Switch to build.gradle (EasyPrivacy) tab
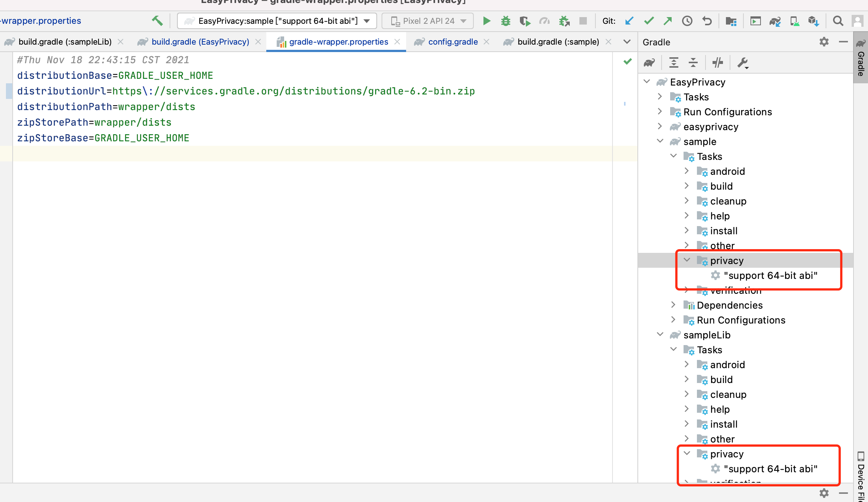Viewport: 868px width, 502px height. tap(200, 42)
